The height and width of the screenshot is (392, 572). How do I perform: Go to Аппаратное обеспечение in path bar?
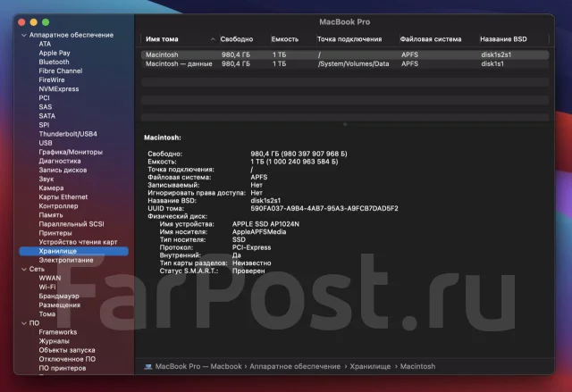[x=295, y=366]
